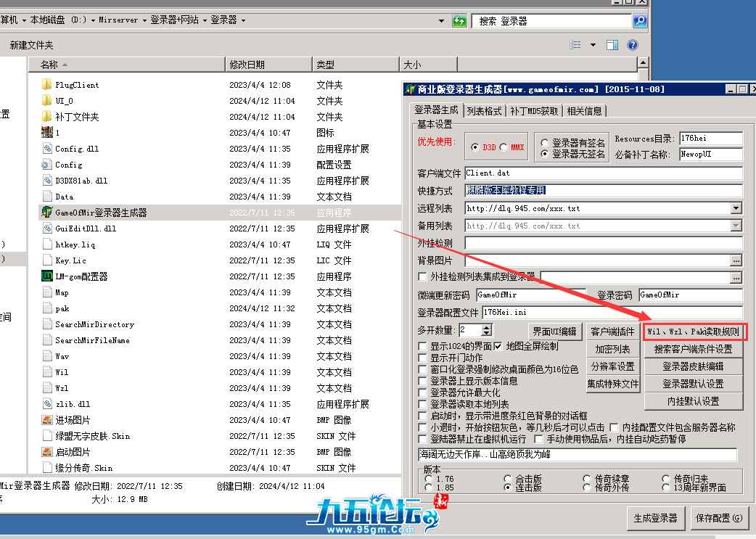Click the 补丁文件夹 folder icon
This screenshot has height=539, width=756.
(x=46, y=117)
